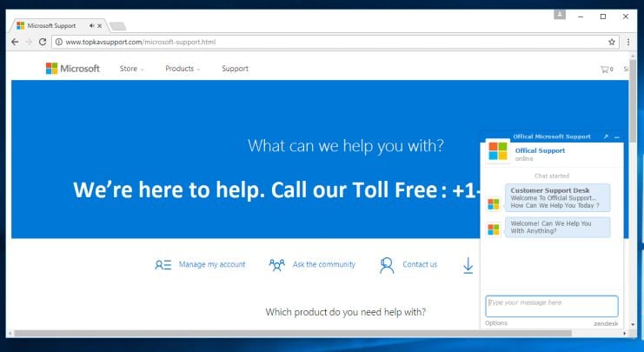Viewport: 644px width, 352px height.
Task: View site info icon in address bar
Action: (x=59, y=42)
